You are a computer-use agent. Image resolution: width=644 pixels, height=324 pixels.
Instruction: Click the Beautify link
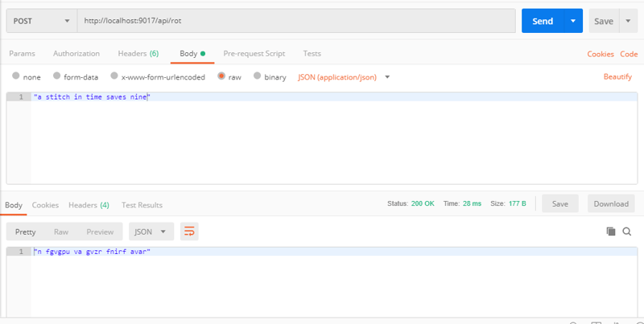pos(617,76)
